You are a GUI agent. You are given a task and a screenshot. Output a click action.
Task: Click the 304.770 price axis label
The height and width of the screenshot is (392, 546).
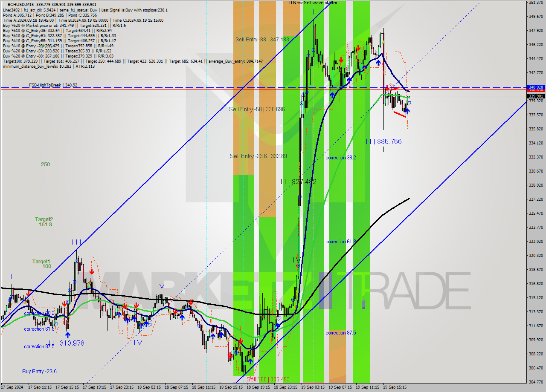pyautogui.click(x=536, y=382)
